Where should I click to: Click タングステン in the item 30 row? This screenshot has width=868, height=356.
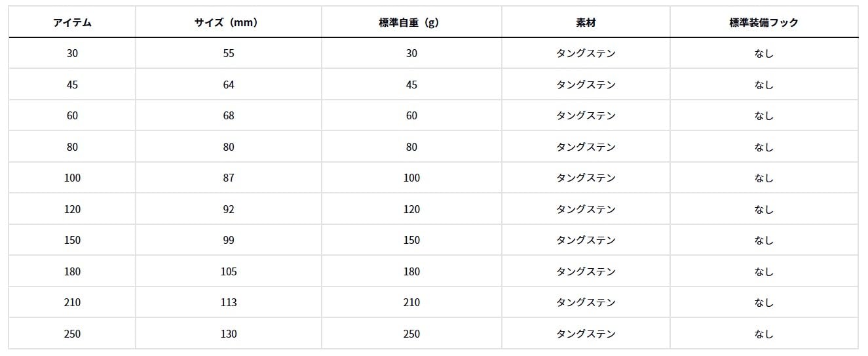(x=586, y=53)
